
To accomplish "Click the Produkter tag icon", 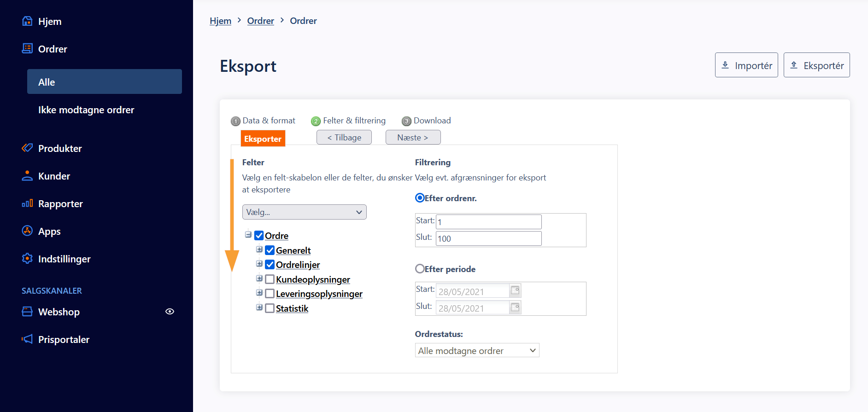I will (x=27, y=148).
